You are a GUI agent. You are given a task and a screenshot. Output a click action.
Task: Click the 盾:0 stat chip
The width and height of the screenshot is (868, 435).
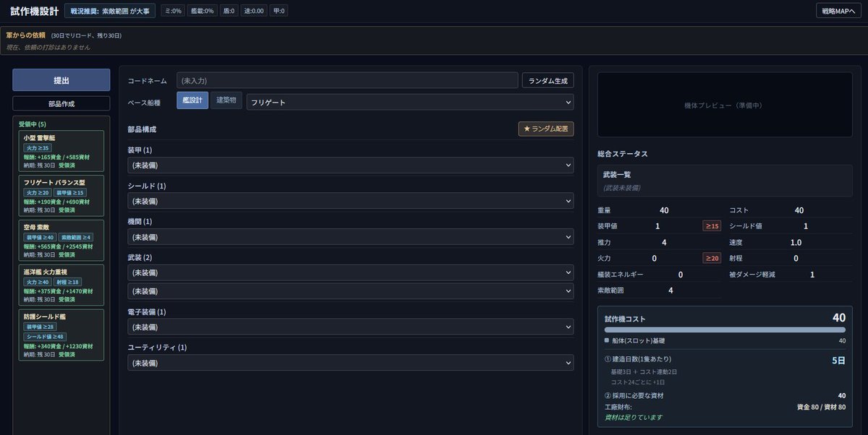point(229,11)
